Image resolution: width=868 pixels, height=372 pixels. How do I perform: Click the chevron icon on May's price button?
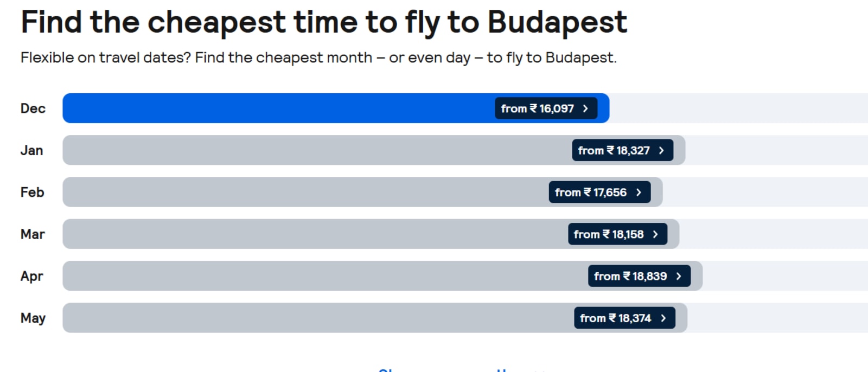click(663, 318)
